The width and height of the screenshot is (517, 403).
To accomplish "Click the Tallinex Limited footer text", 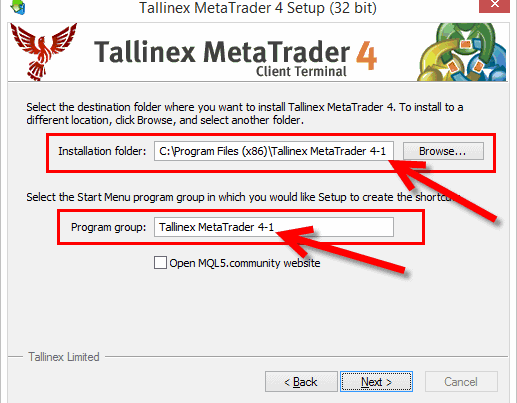I will (64, 357).
